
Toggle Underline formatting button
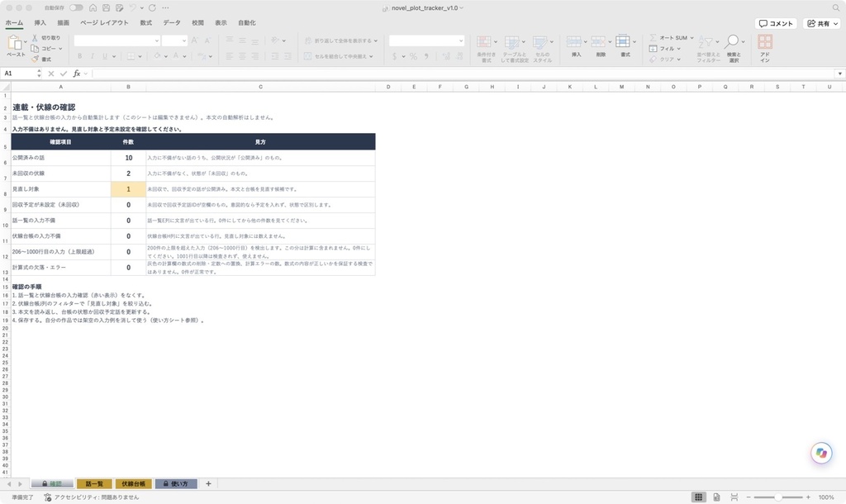pyautogui.click(x=105, y=56)
